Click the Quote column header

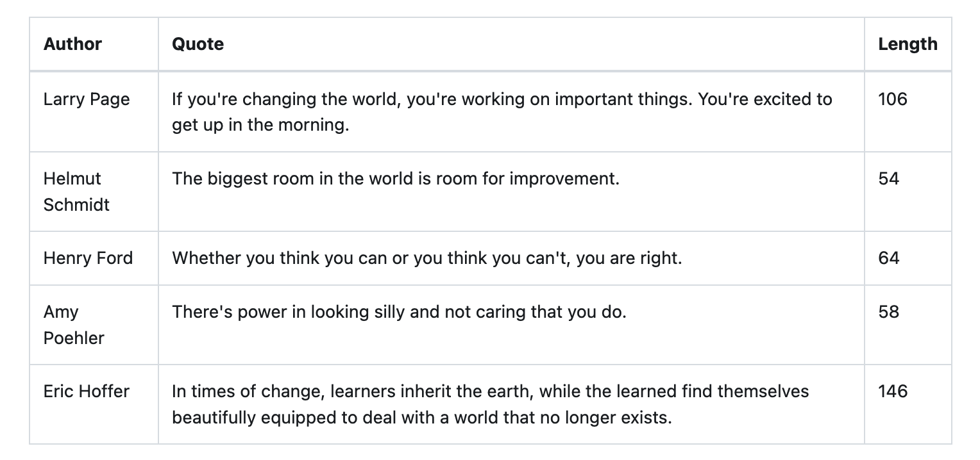pyautogui.click(x=198, y=44)
